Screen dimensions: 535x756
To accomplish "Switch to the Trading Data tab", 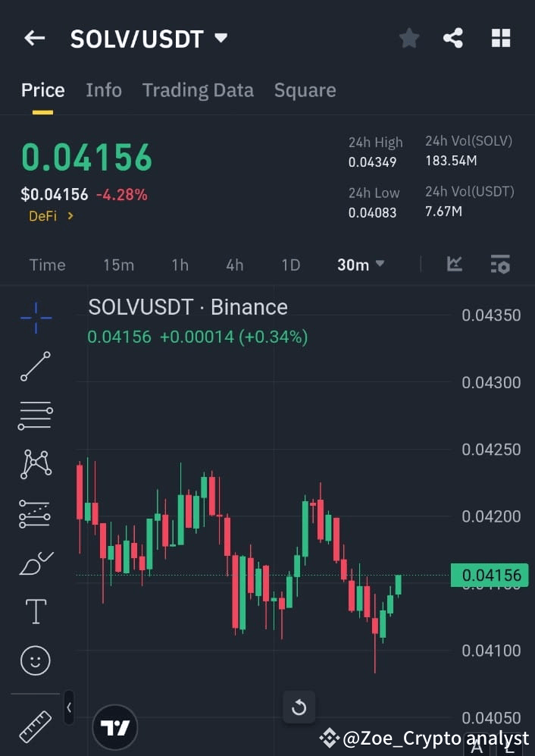I will click(x=198, y=89).
